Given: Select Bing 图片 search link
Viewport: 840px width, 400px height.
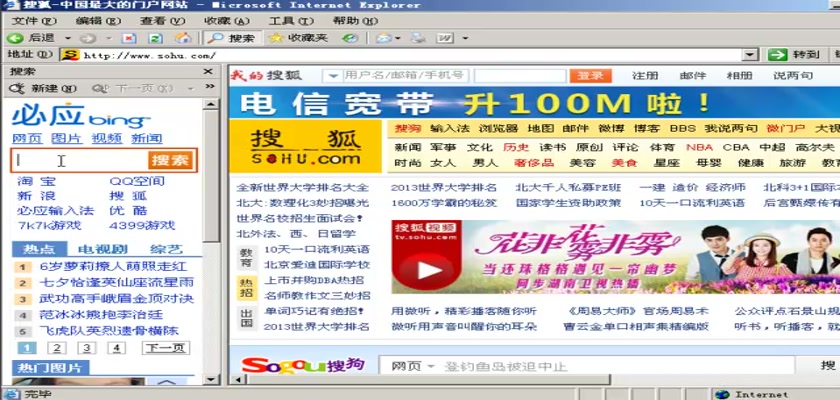Looking at the screenshot, I should tap(66, 139).
